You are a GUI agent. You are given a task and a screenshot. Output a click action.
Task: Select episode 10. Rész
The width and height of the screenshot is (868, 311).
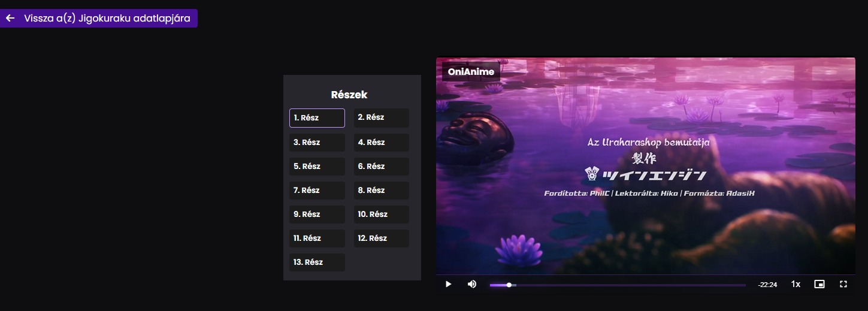pyautogui.click(x=382, y=215)
